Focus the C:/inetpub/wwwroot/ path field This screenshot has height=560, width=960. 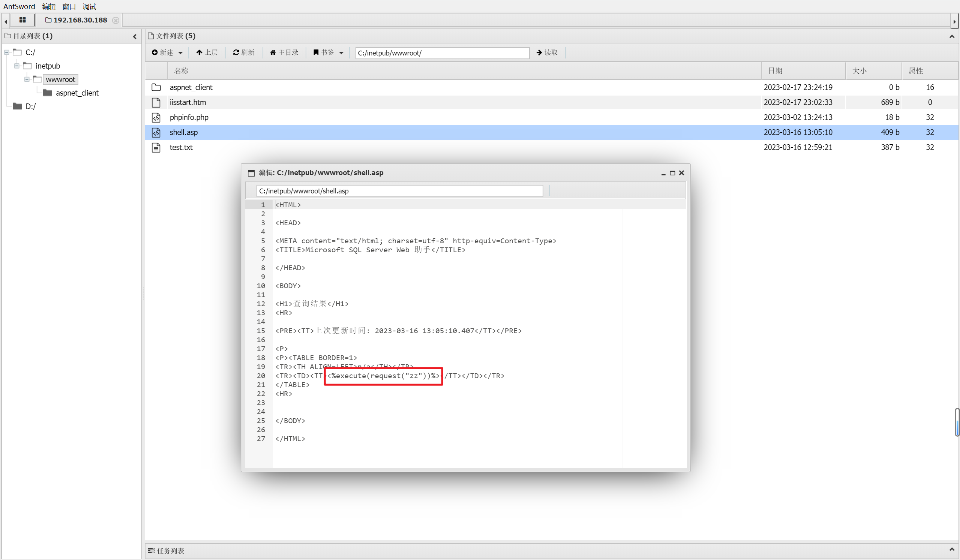point(442,53)
